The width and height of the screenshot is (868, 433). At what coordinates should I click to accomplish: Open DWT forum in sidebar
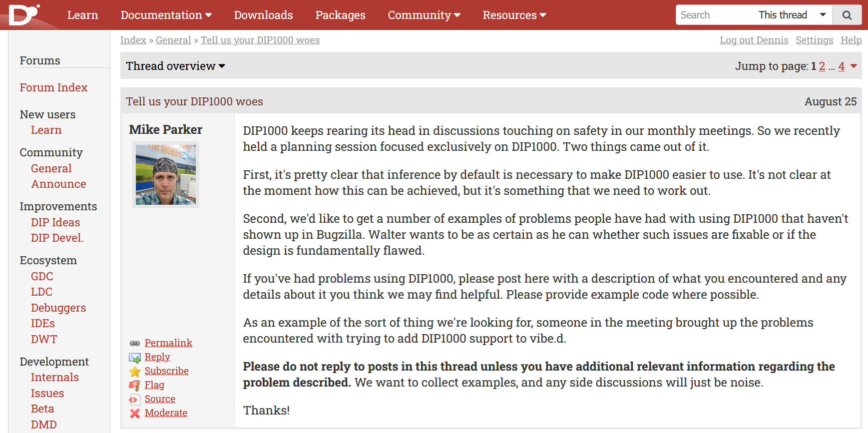[x=44, y=339]
